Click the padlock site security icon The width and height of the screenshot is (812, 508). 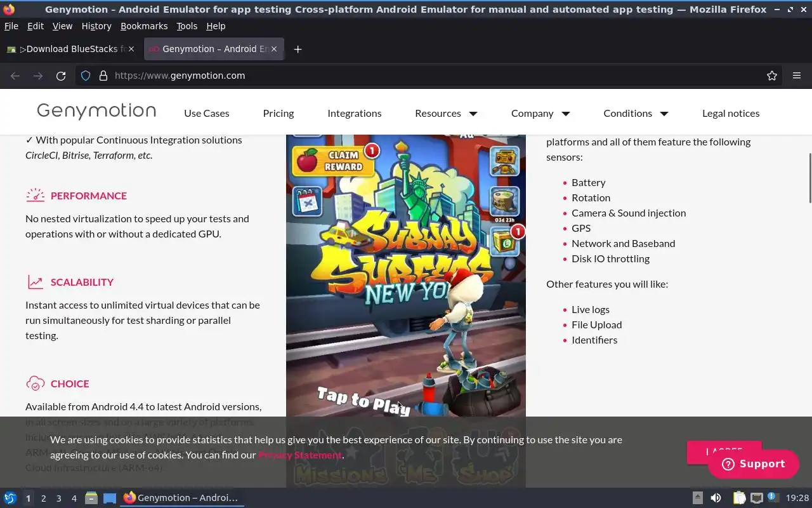[103, 76]
